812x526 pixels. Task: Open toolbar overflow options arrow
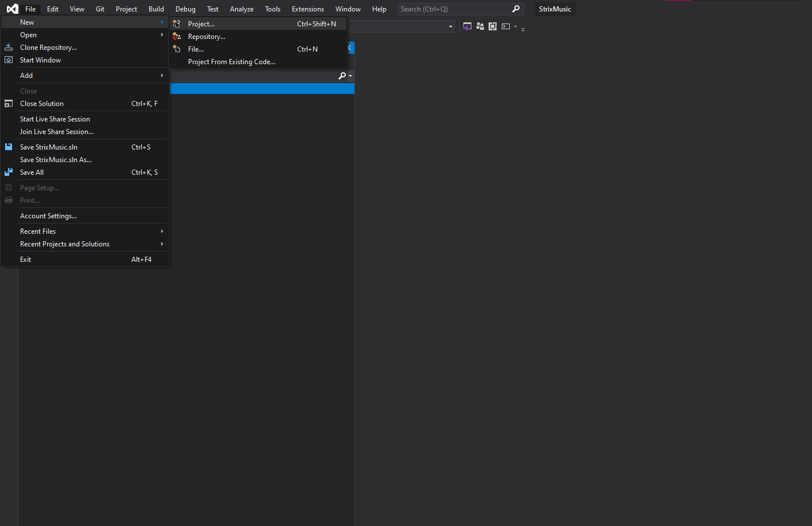point(523,29)
